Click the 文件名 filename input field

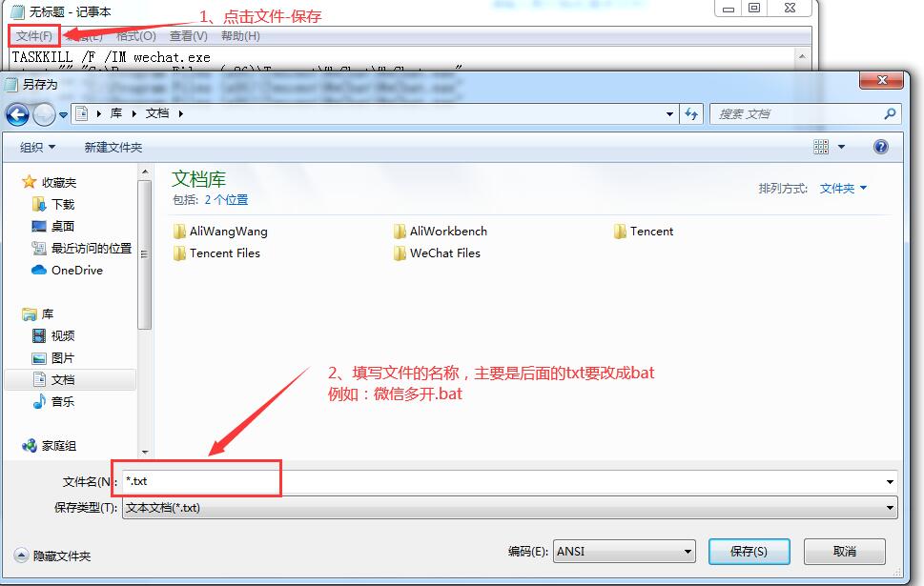(510, 482)
